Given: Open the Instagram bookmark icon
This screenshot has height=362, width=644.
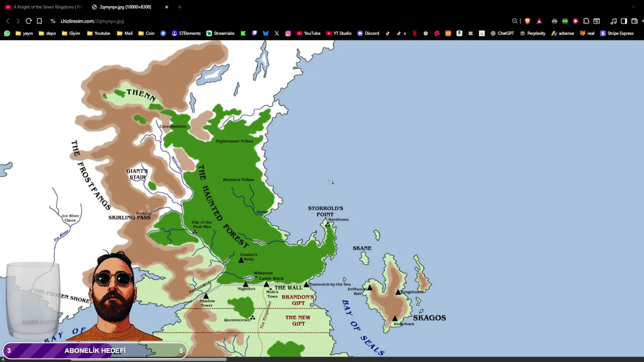Looking at the screenshot, I should 288,33.
